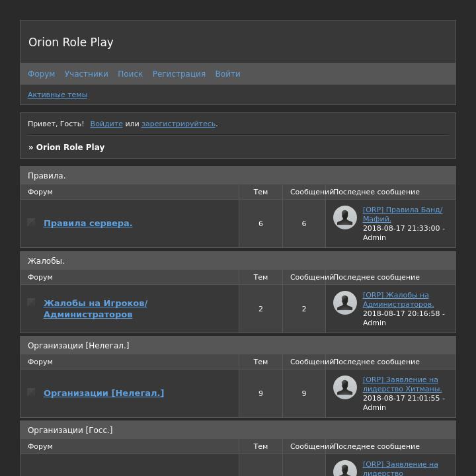
Task: Open the Форум navigation menu item
Action: [x=41, y=74]
